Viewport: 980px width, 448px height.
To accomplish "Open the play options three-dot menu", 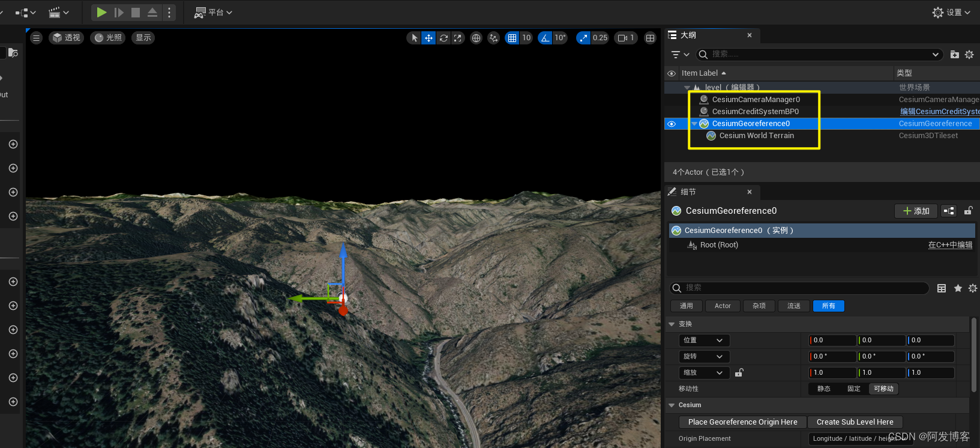I will (169, 12).
